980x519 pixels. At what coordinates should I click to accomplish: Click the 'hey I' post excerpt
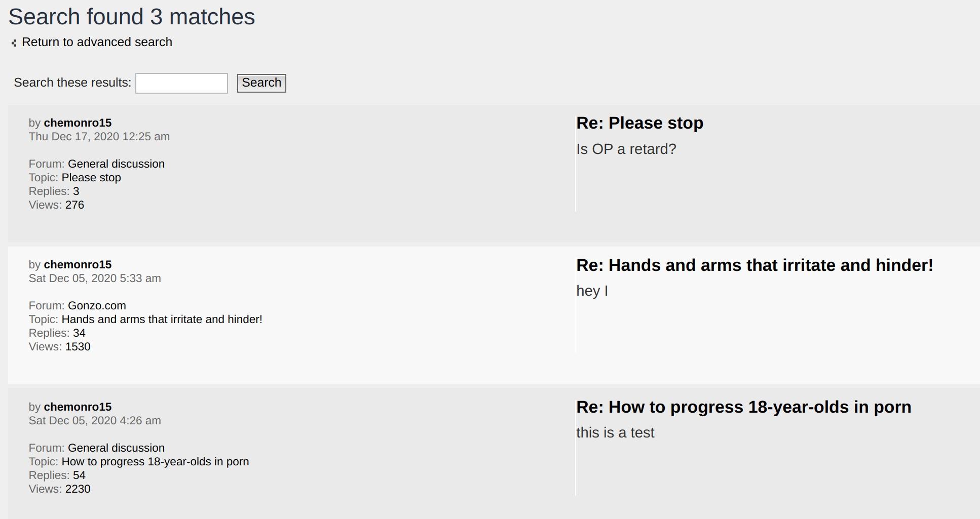[592, 291]
